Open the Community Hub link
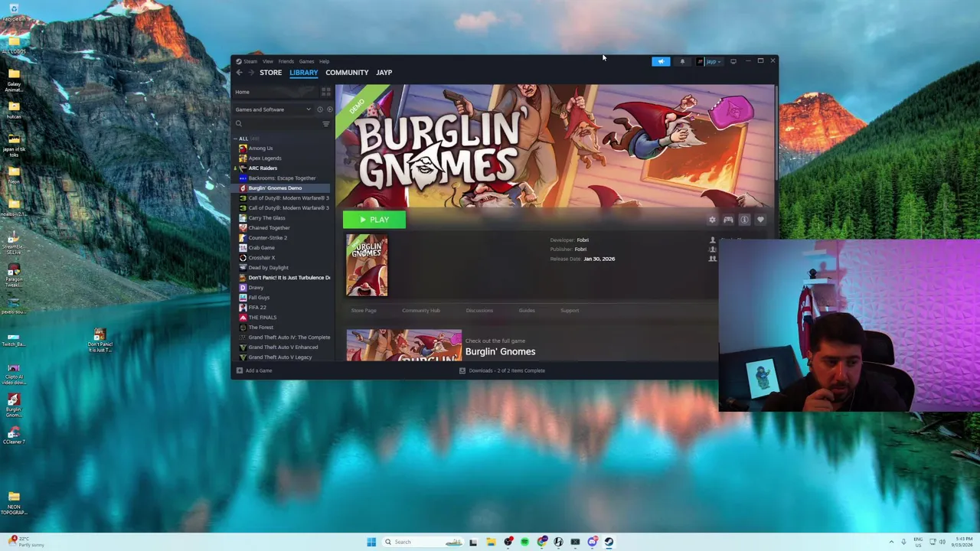Image resolution: width=980 pixels, height=551 pixels. point(421,311)
